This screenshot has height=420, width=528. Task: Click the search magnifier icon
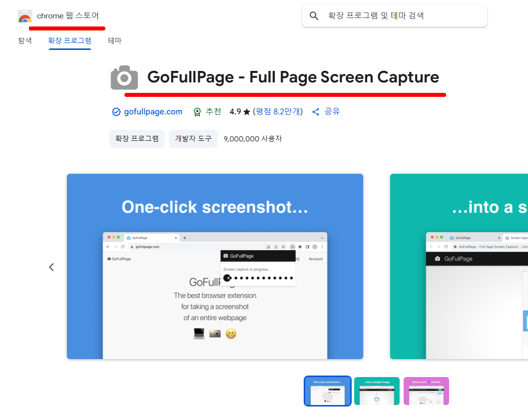pyautogui.click(x=314, y=16)
